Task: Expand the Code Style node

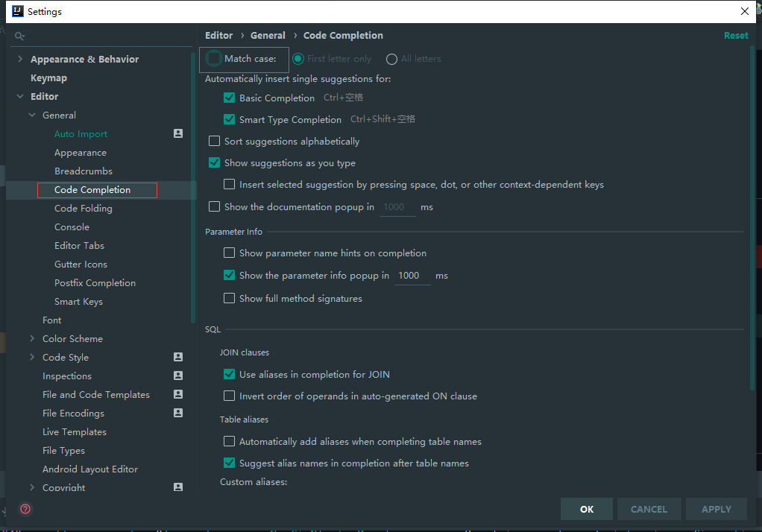Action: [32, 357]
